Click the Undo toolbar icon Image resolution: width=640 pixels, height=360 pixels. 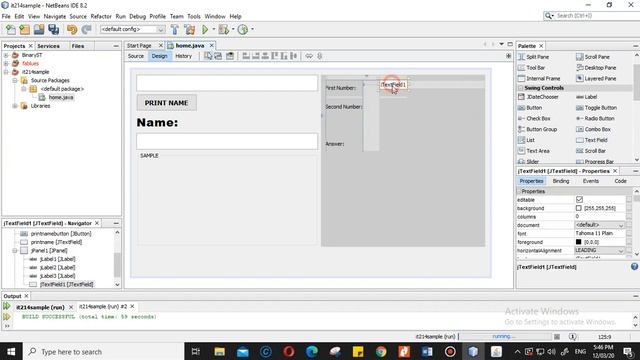[x=72, y=29]
